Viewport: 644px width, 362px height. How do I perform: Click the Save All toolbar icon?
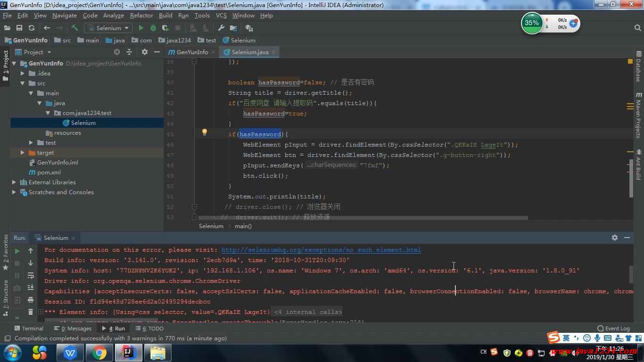pyautogui.click(x=19, y=28)
